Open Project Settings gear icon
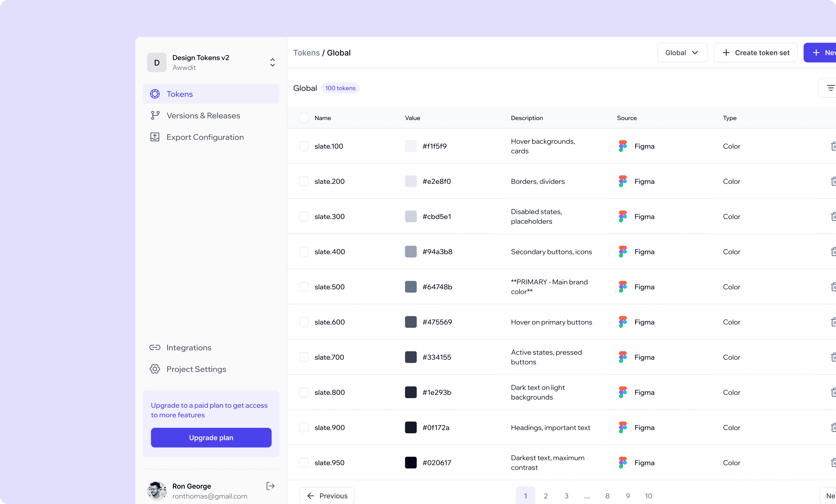Image resolution: width=836 pixels, height=504 pixels. point(155,369)
